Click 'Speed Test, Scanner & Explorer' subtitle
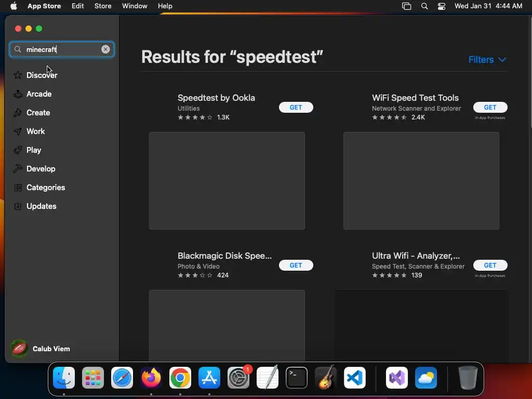Viewport: 532px width, 399px height. click(x=418, y=267)
